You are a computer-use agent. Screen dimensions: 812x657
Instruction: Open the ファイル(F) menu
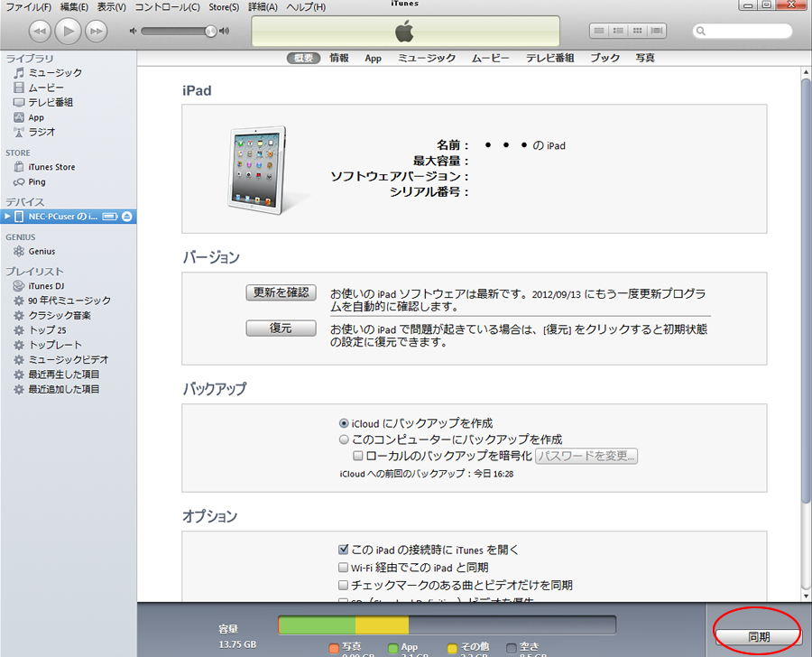point(29,6)
